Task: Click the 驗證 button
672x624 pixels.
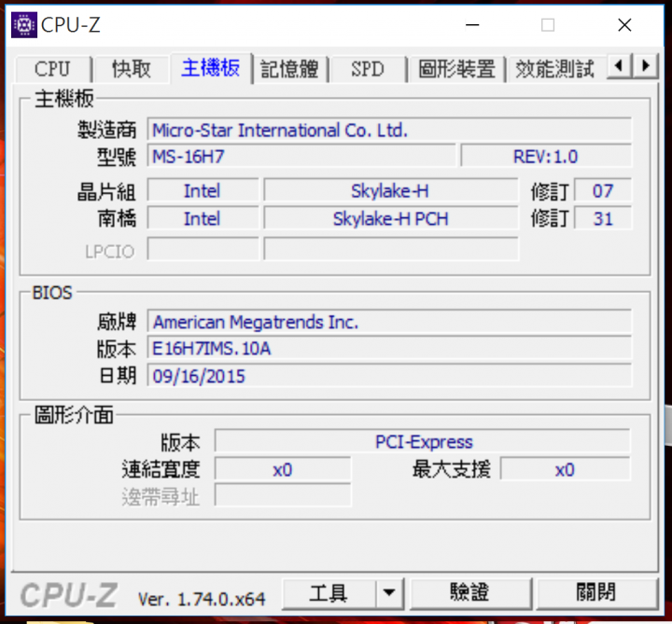Action: click(470, 593)
